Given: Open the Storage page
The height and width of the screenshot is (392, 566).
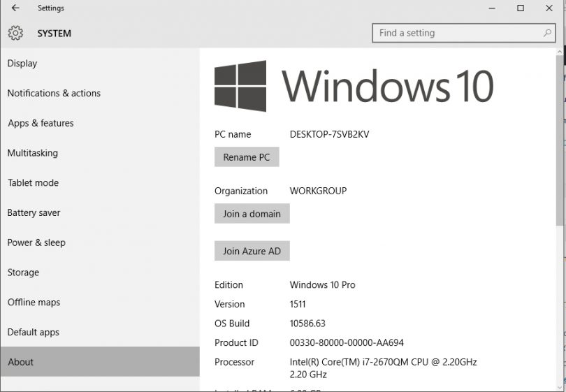Looking at the screenshot, I should point(23,273).
